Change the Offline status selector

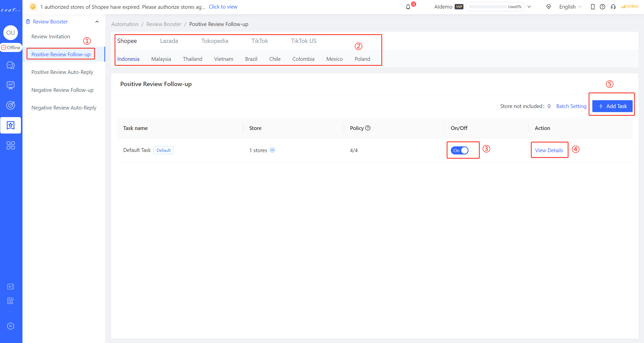click(11, 47)
